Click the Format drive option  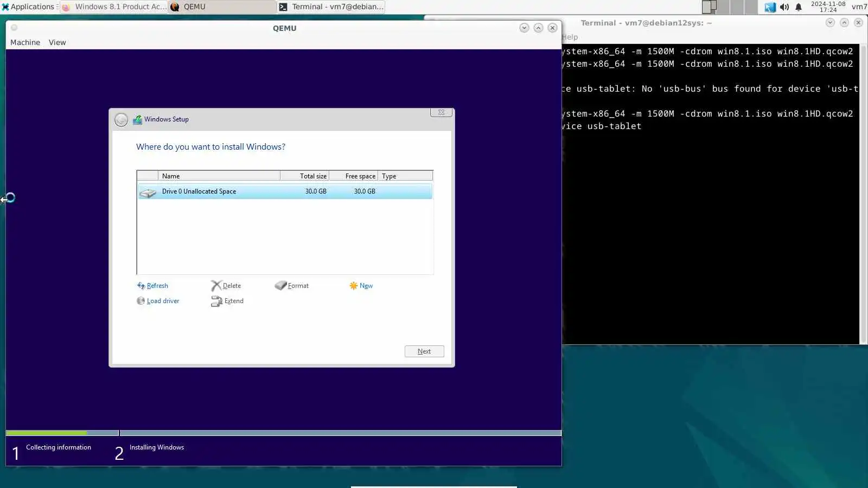pyautogui.click(x=292, y=286)
